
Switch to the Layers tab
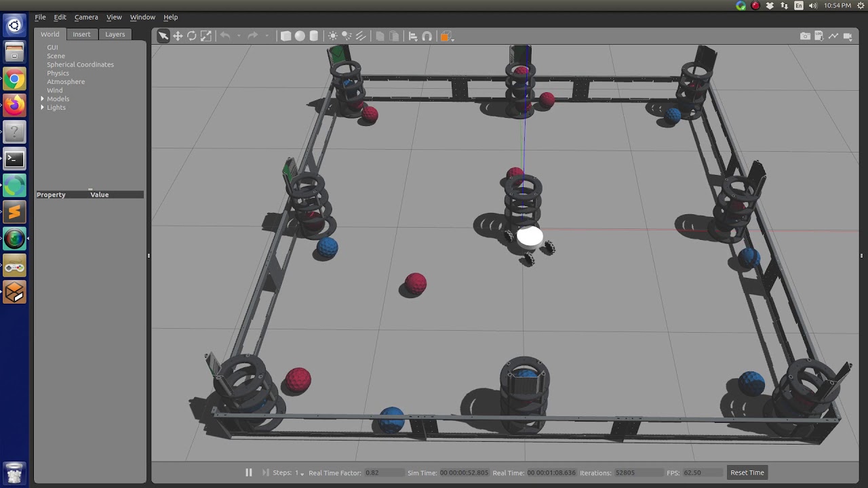(115, 34)
